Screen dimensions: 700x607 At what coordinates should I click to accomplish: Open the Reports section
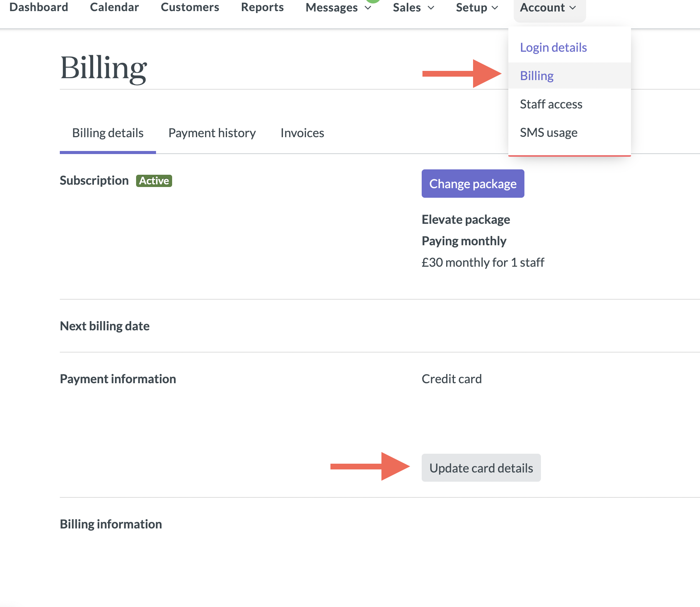pyautogui.click(x=262, y=7)
